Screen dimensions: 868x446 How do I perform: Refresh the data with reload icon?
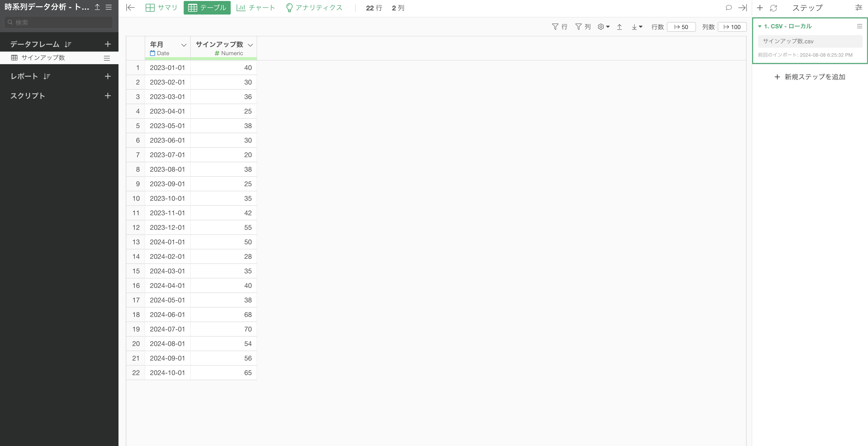[x=773, y=8]
